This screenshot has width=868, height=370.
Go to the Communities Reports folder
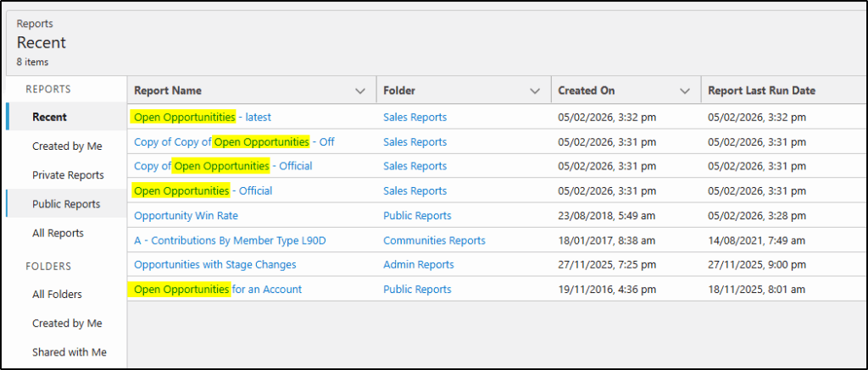click(434, 240)
